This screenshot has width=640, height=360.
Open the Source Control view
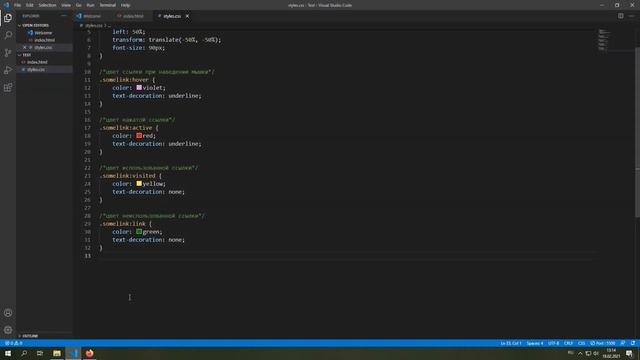(x=8, y=53)
